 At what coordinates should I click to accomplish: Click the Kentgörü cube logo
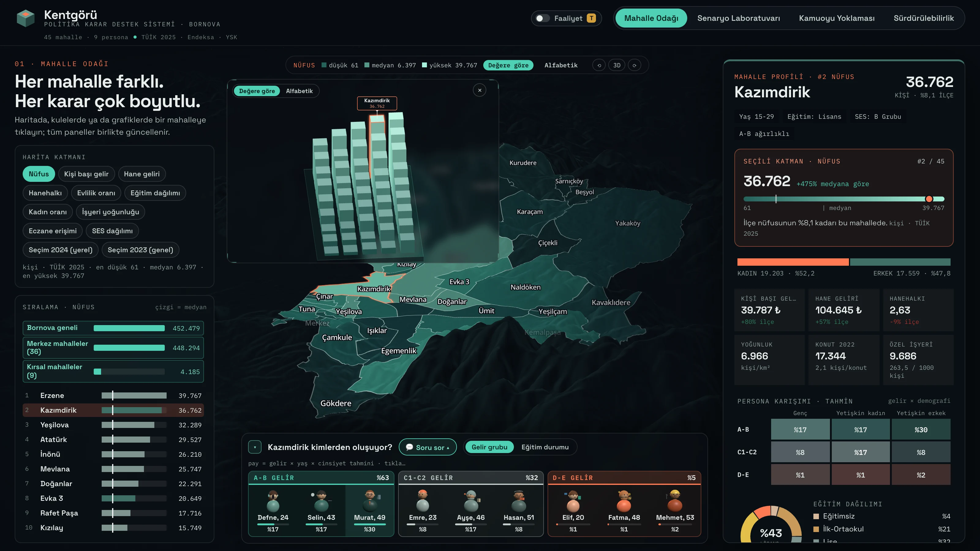tap(25, 18)
